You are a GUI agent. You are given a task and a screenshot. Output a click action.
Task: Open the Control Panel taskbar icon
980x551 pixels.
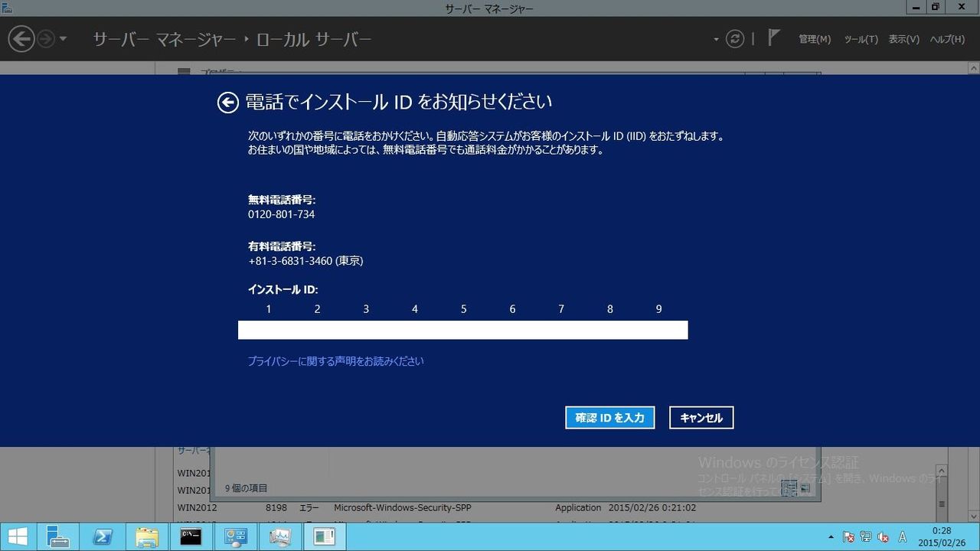pos(236,536)
